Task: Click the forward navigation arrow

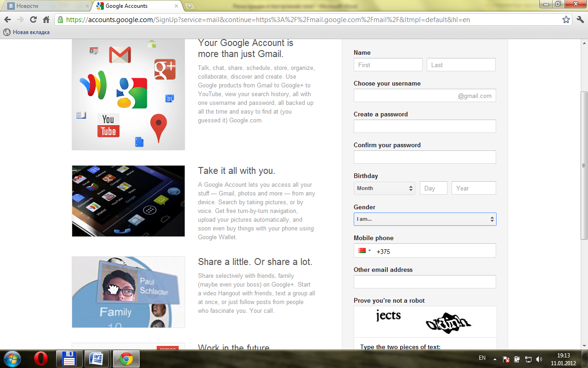Action: [20, 20]
